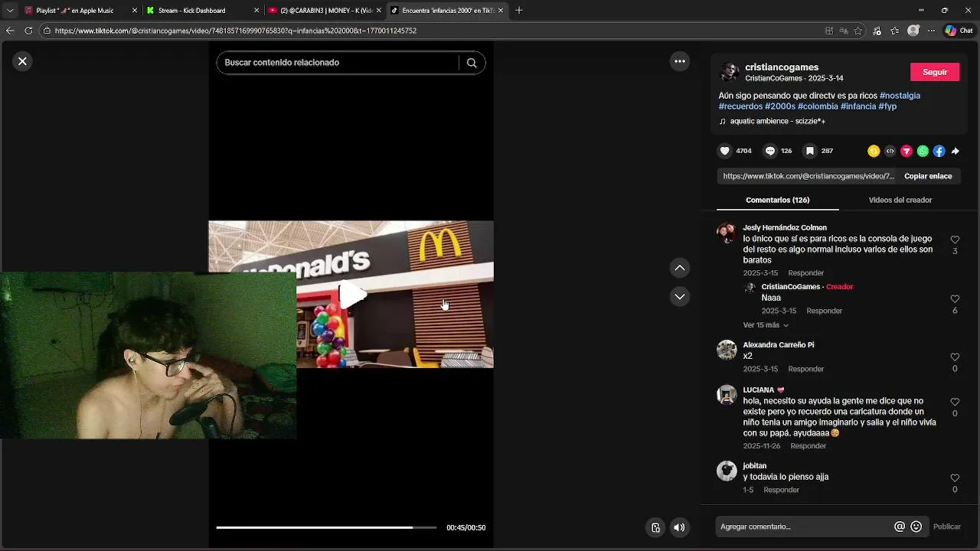Share to WhatsApp icon

[923, 152]
